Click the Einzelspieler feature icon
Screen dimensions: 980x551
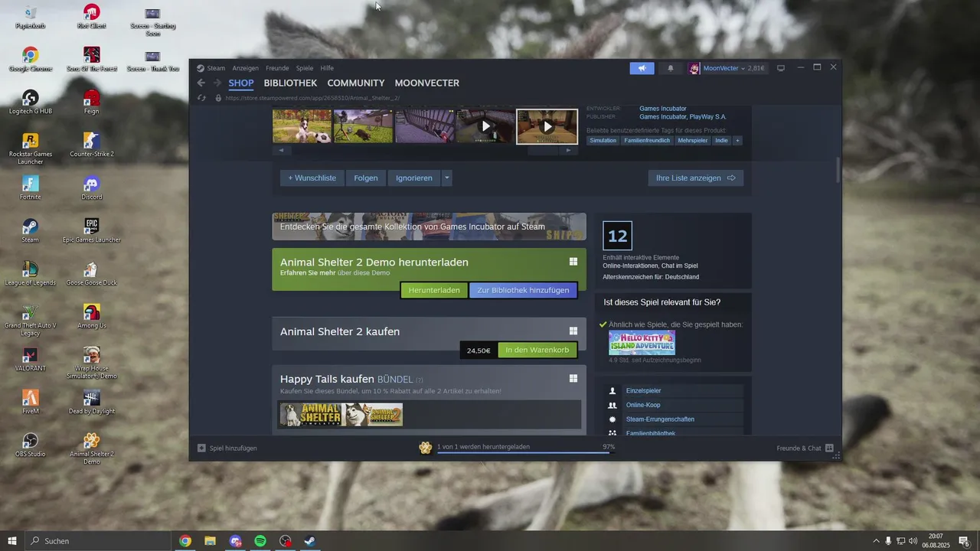612,391
